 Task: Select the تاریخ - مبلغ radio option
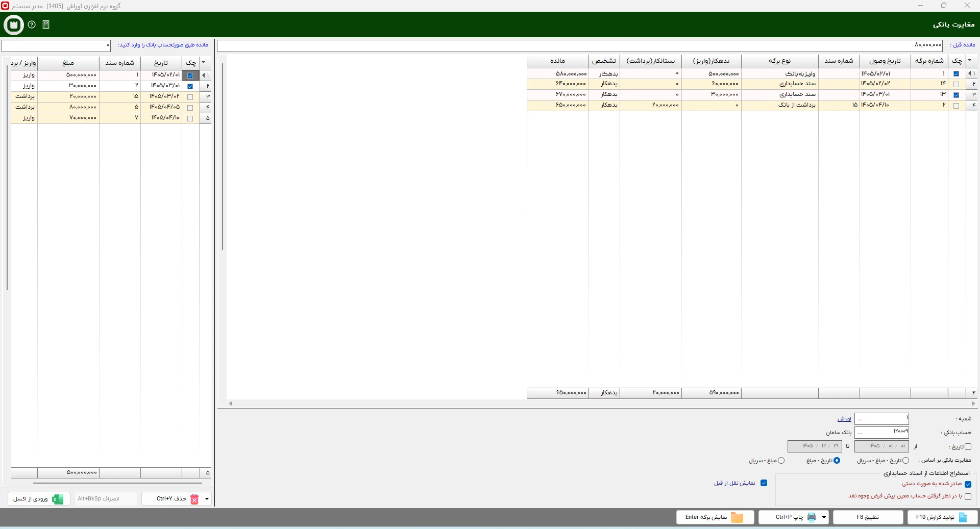coord(837,461)
